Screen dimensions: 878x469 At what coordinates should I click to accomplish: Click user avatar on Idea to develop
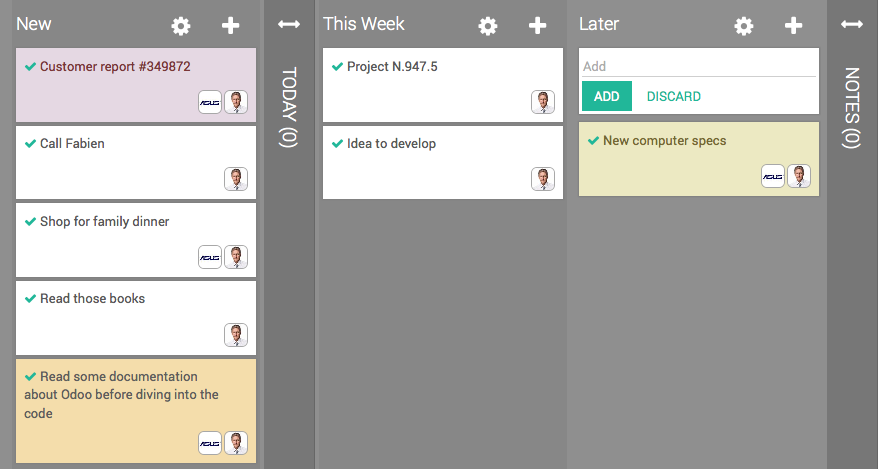(x=543, y=179)
